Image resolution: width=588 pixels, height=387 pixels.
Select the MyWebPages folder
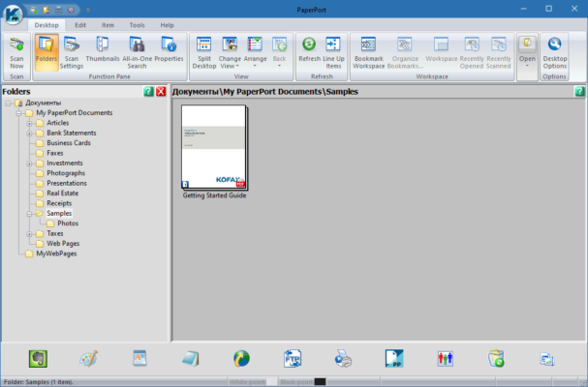(56, 253)
